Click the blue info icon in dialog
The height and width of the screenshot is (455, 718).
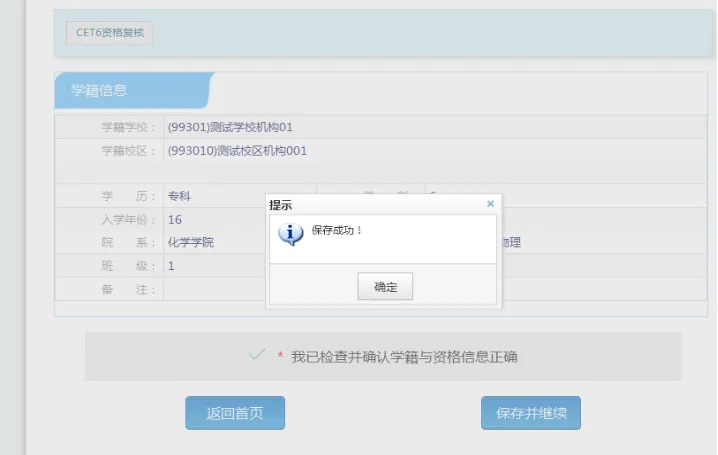290,234
